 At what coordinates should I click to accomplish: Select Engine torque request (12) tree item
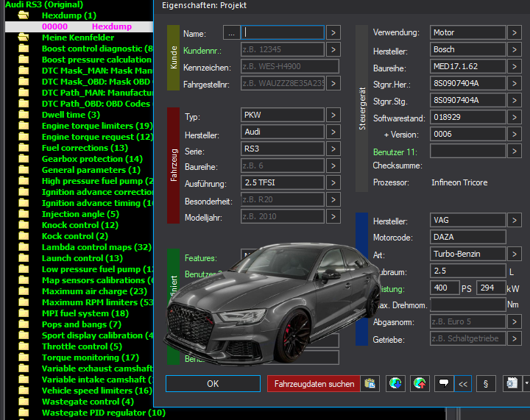click(x=98, y=137)
